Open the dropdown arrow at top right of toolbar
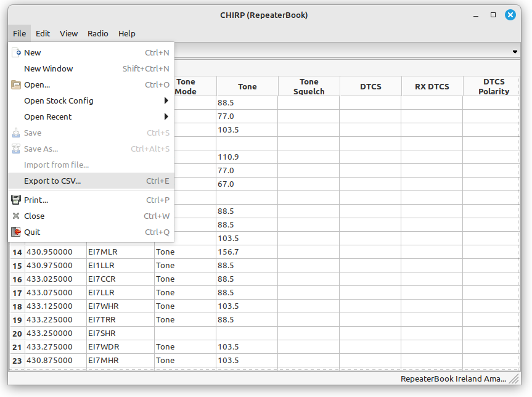This screenshot has width=532, height=397. (x=515, y=52)
